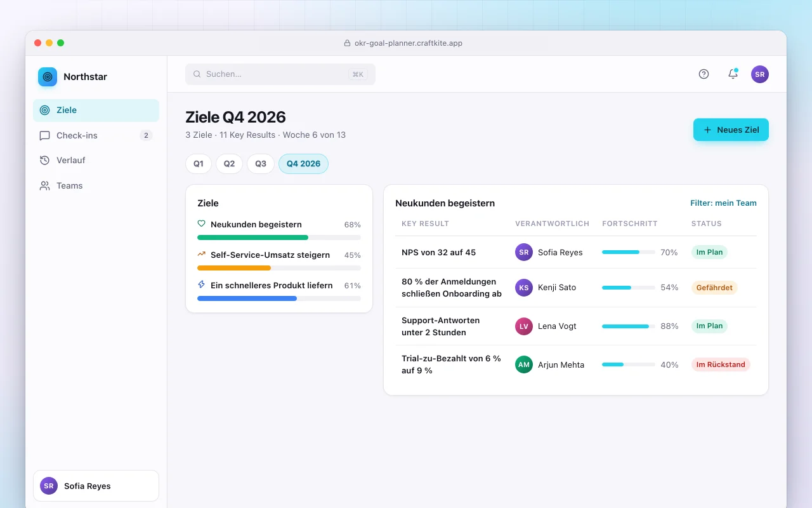Click heart icon beside Neukunden begeistern

click(202, 224)
